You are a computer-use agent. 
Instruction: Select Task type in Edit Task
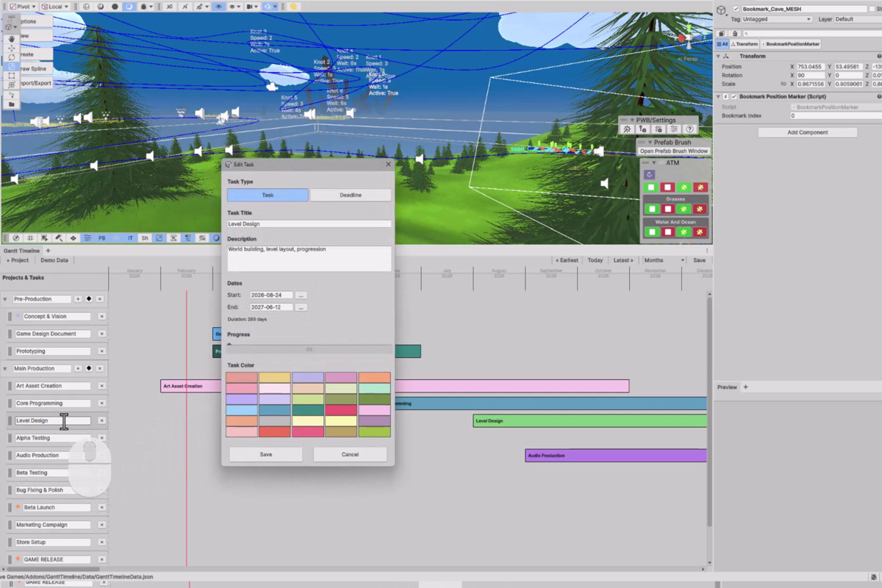(x=268, y=195)
